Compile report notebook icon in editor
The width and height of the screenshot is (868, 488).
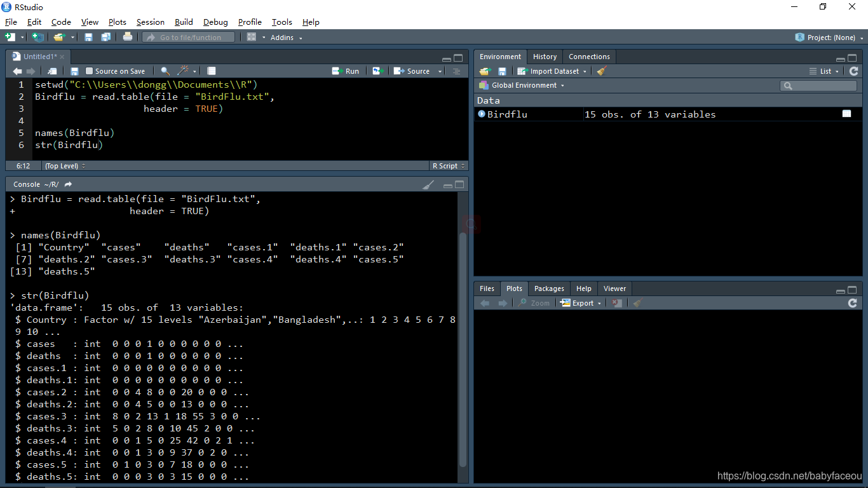pyautogui.click(x=212, y=71)
